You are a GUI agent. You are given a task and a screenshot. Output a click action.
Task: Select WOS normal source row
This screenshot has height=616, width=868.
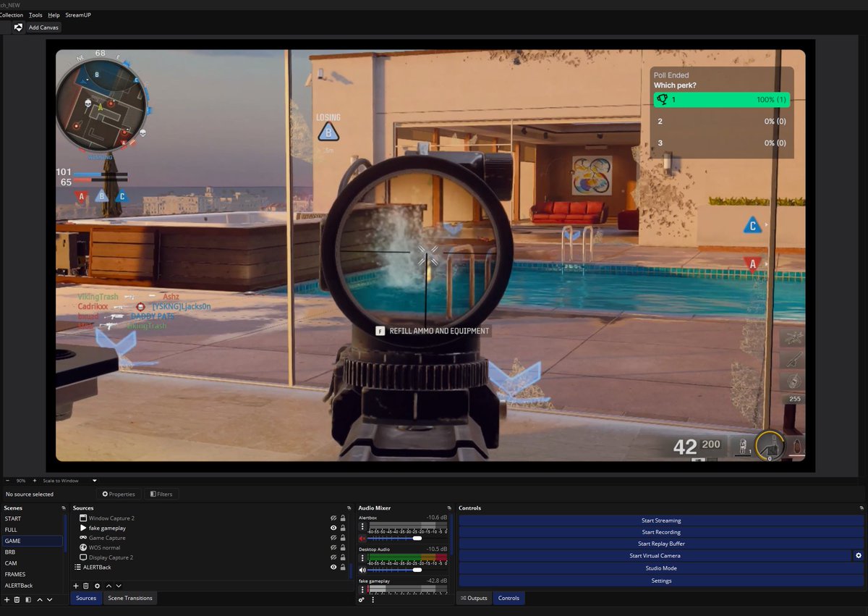tap(211, 547)
